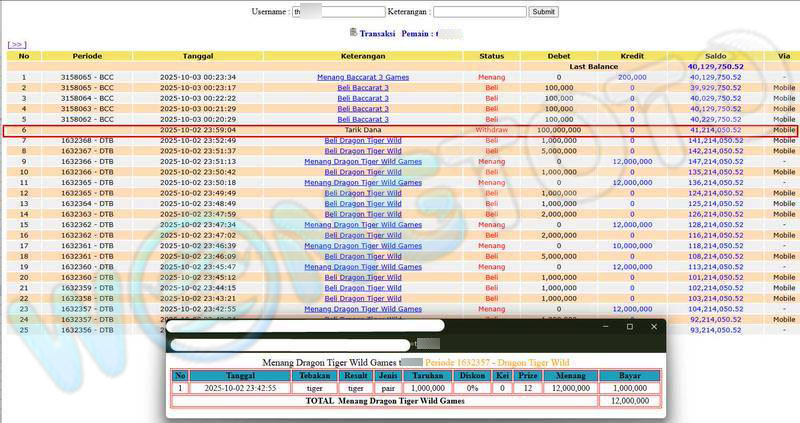The width and height of the screenshot is (800, 423).
Task: Maximize the Dragon Tiger Wild popup window
Action: [x=629, y=327]
